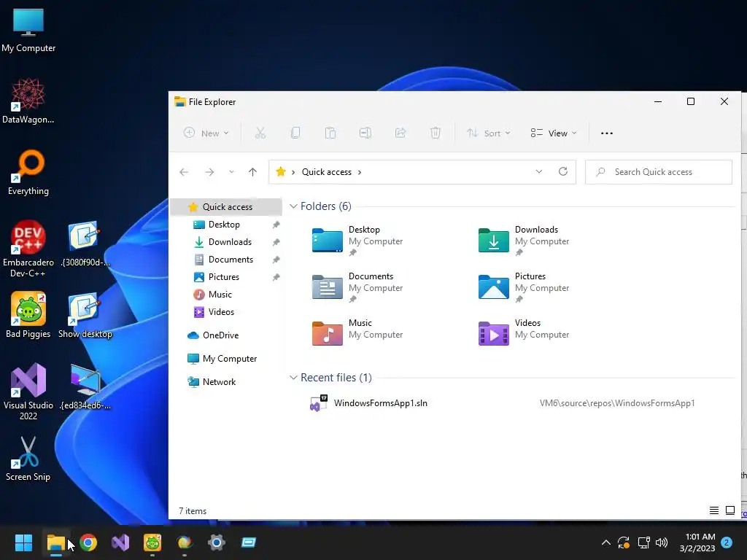Viewport: 747px width, 560px height.
Task: Go forward with the right arrow
Action: (x=209, y=172)
